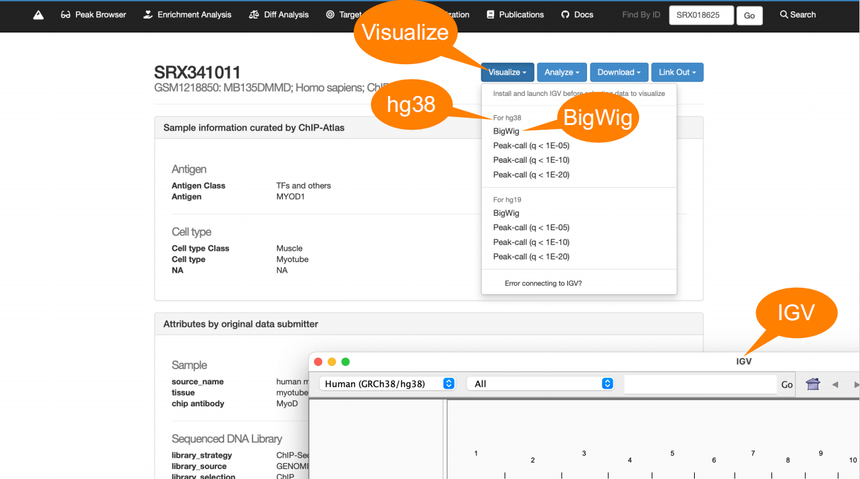Open Docs link with GitHub icon

[x=577, y=15]
